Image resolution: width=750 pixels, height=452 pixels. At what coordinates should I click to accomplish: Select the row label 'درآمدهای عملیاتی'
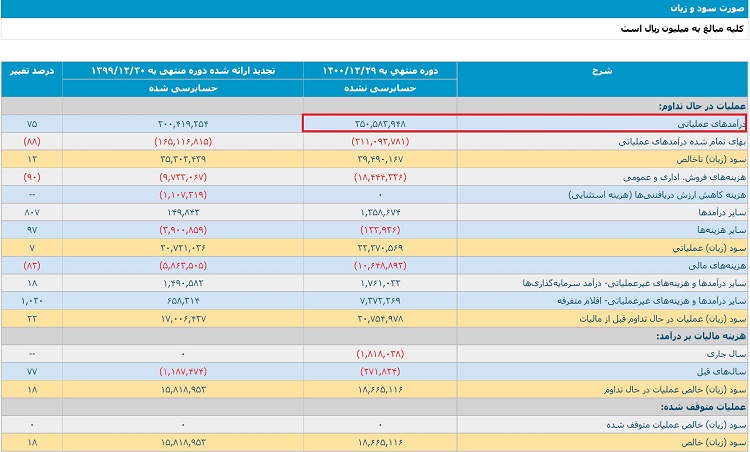pyautogui.click(x=711, y=124)
